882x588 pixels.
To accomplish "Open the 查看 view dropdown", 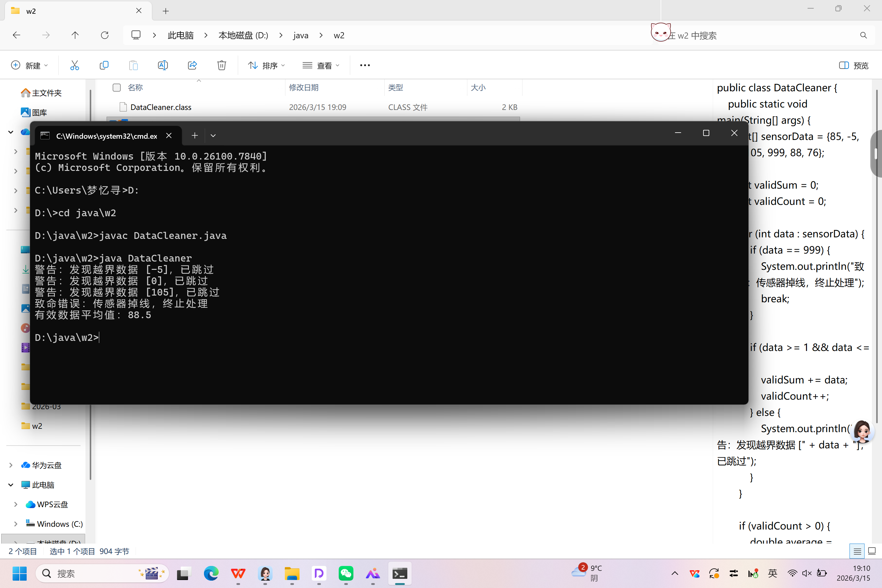I will 321,66.
